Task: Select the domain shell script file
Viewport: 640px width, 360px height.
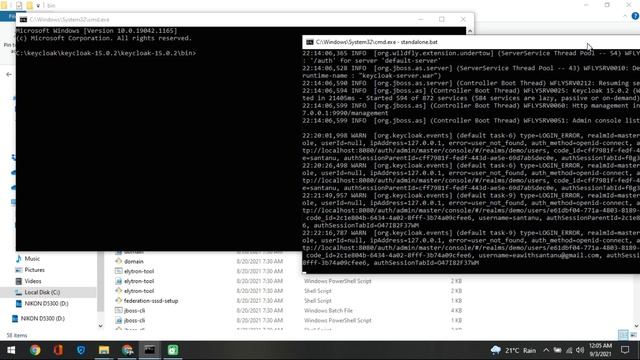Action: 134,262
